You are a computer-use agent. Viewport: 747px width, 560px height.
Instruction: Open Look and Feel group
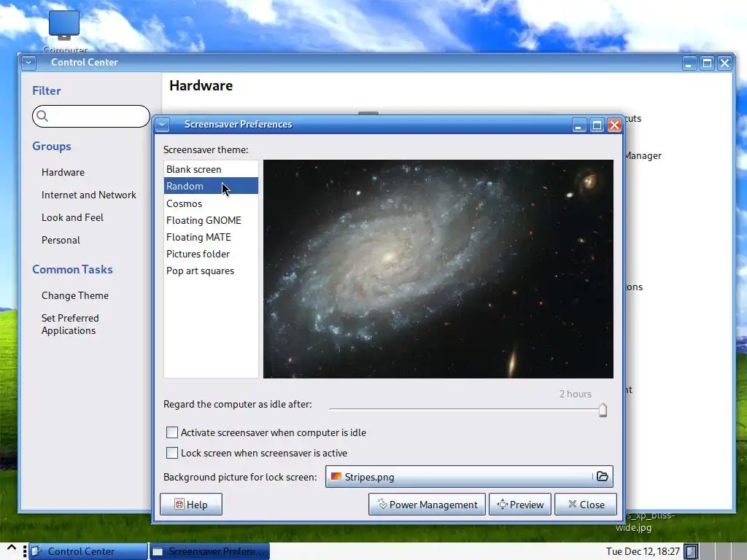coord(72,217)
